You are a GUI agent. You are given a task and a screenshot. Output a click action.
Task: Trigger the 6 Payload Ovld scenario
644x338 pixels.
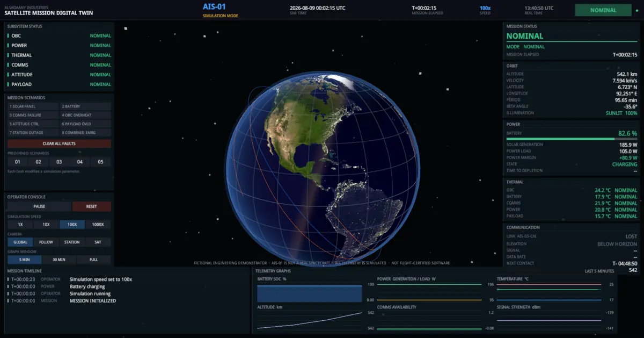(85, 124)
